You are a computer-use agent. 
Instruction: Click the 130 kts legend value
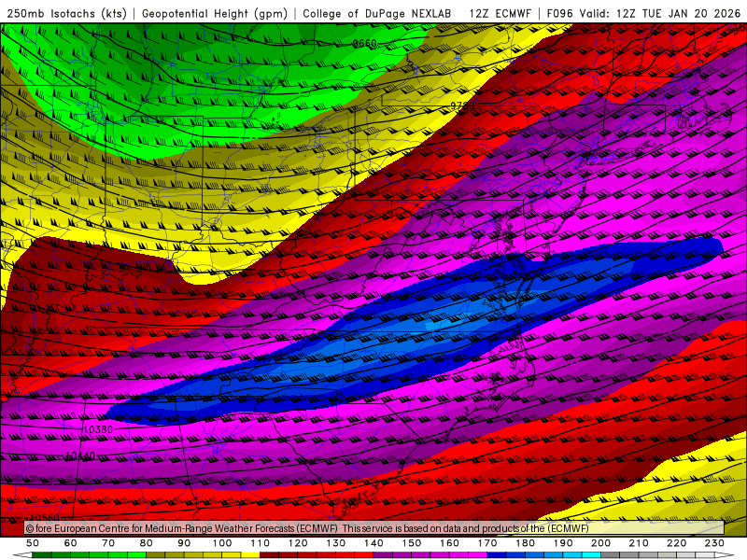coord(336,543)
